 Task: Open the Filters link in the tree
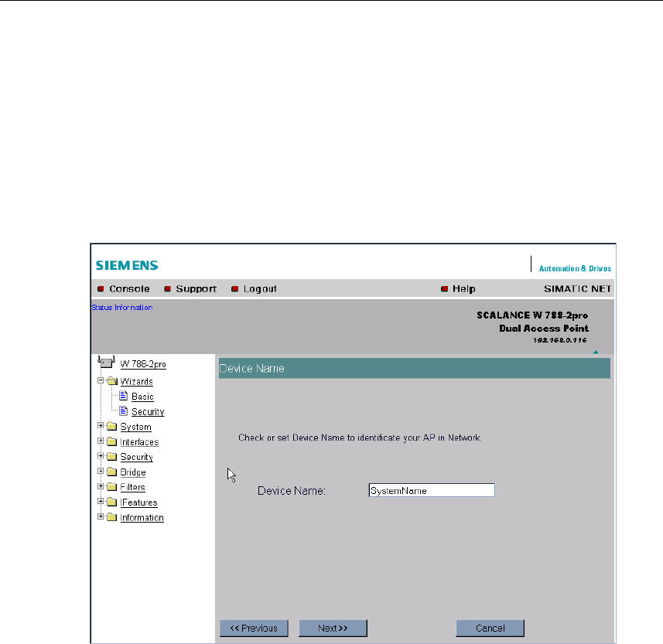tap(132, 487)
